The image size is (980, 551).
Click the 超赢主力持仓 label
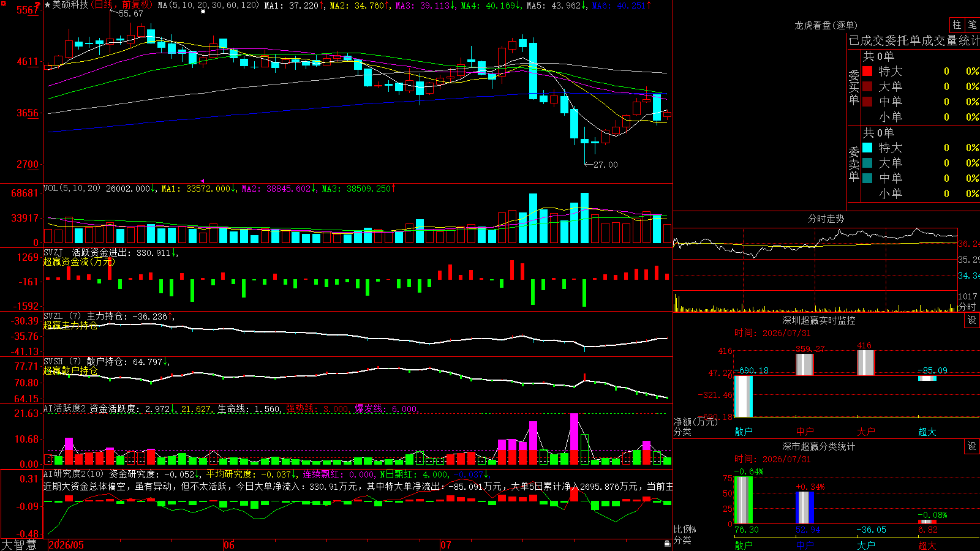pos(70,325)
